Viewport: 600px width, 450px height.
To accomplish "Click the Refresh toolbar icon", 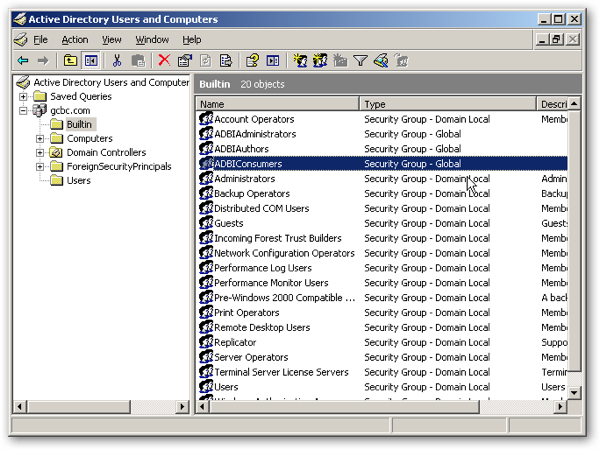I will coord(205,60).
